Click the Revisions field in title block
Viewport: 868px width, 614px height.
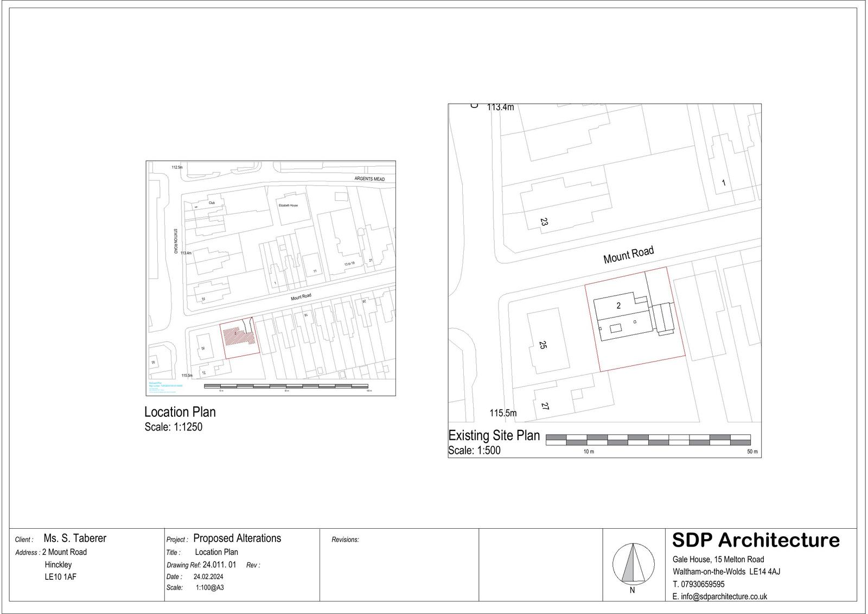[x=345, y=540]
